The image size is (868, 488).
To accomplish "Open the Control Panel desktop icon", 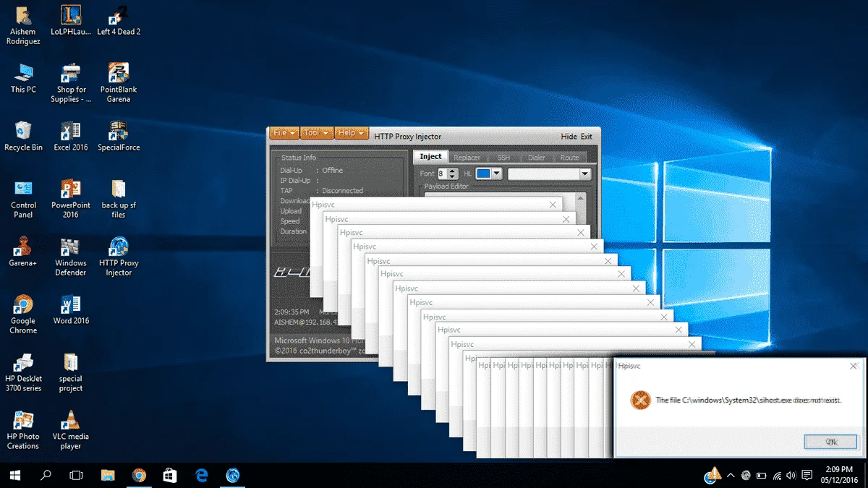I will click(23, 198).
